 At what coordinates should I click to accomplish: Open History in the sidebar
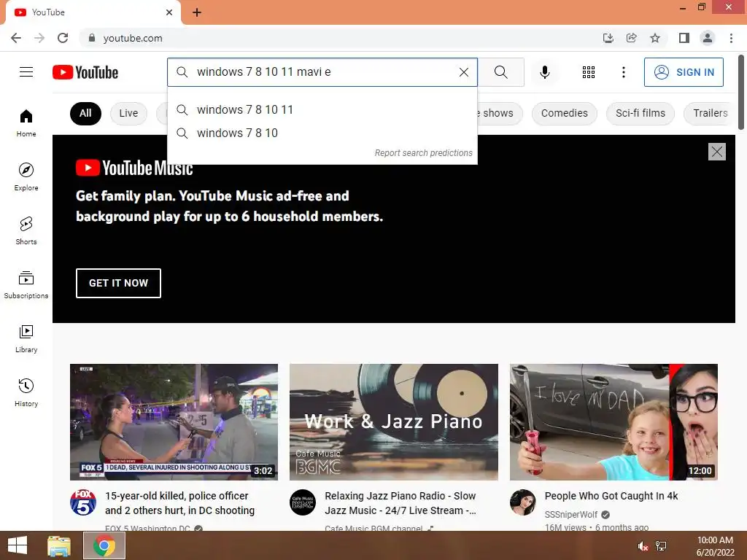pyautogui.click(x=26, y=392)
